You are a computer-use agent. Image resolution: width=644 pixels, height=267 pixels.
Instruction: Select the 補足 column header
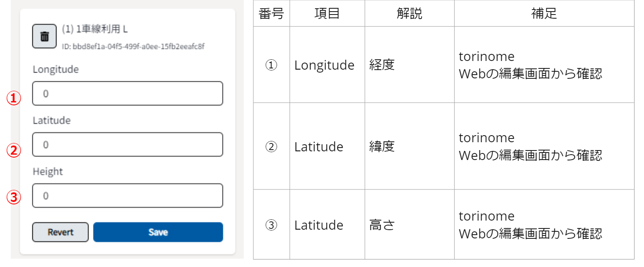pos(544,14)
